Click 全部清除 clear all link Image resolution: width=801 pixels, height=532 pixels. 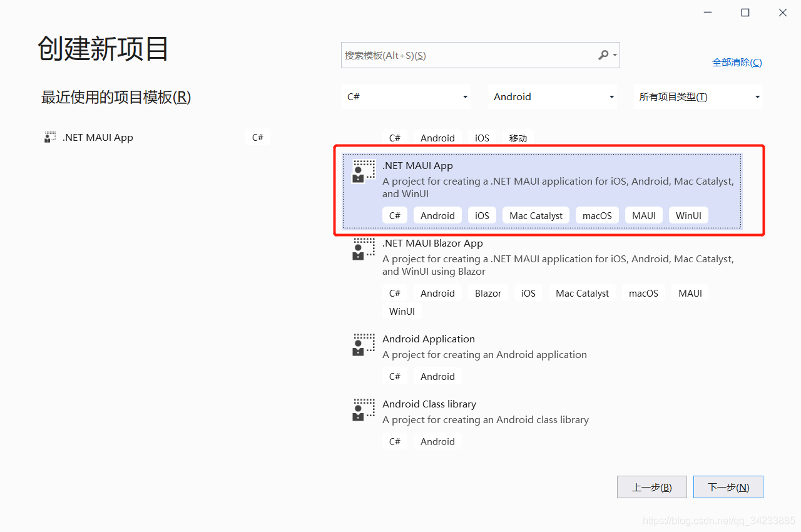pyautogui.click(x=737, y=62)
